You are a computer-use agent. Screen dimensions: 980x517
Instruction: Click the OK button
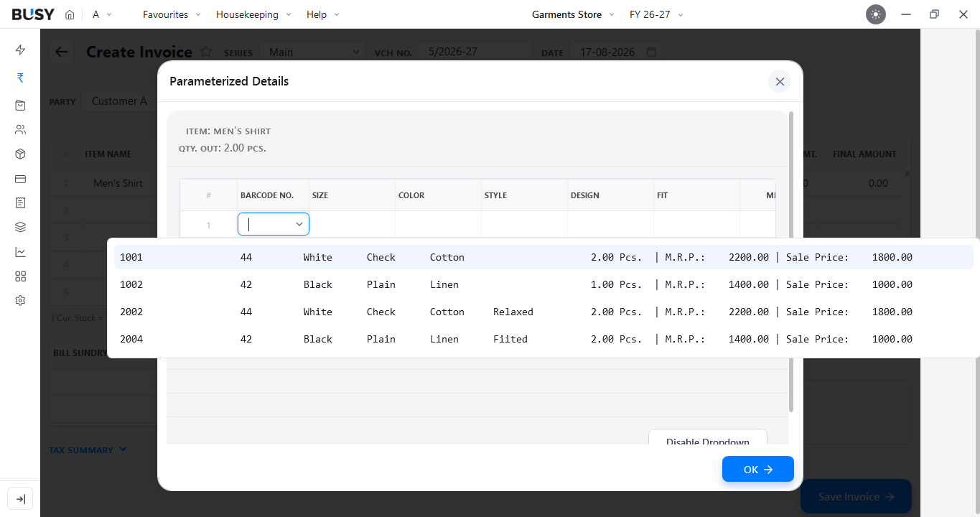point(758,469)
